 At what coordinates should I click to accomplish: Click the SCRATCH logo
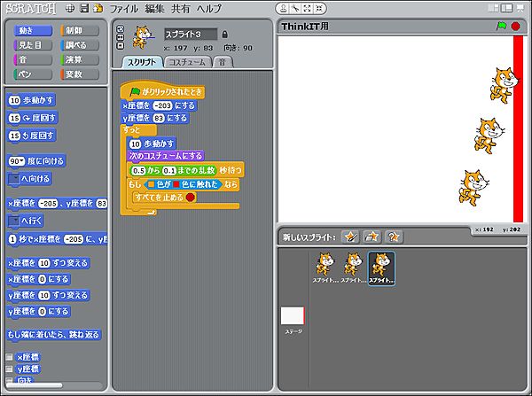[x=31, y=9]
